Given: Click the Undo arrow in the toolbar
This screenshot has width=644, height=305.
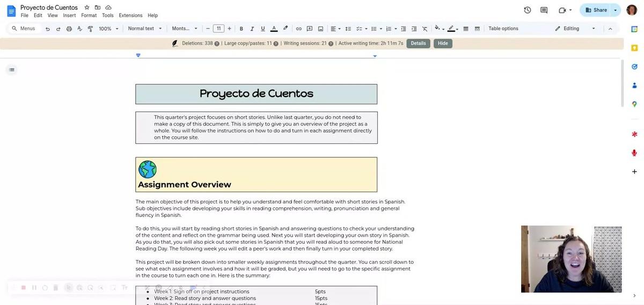Looking at the screenshot, I should pos(48,29).
